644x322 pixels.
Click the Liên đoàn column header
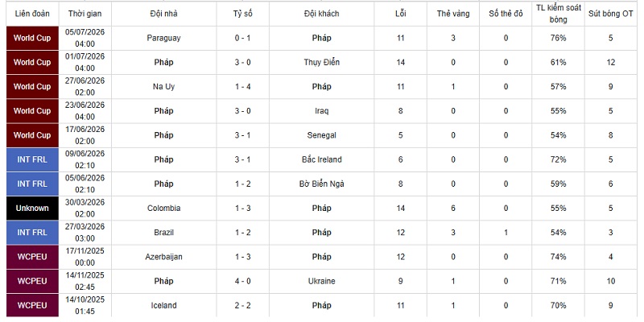click(x=32, y=14)
